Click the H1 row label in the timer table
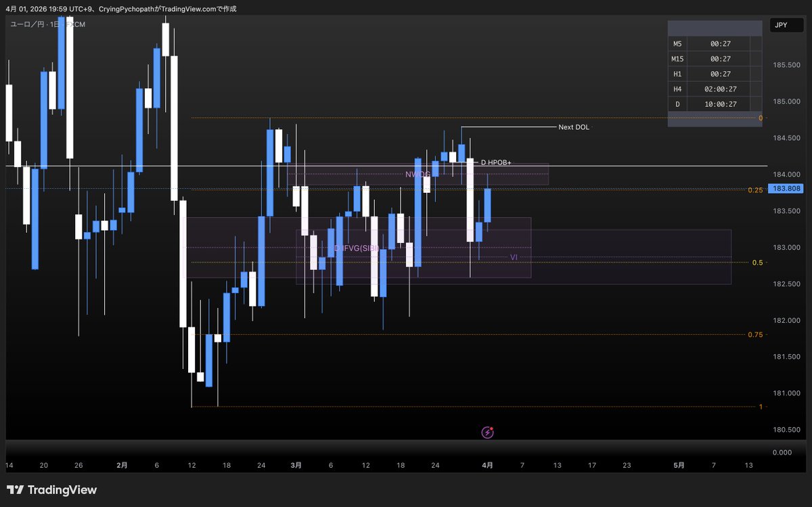The image size is (812, 507). [x=677, y=74]
